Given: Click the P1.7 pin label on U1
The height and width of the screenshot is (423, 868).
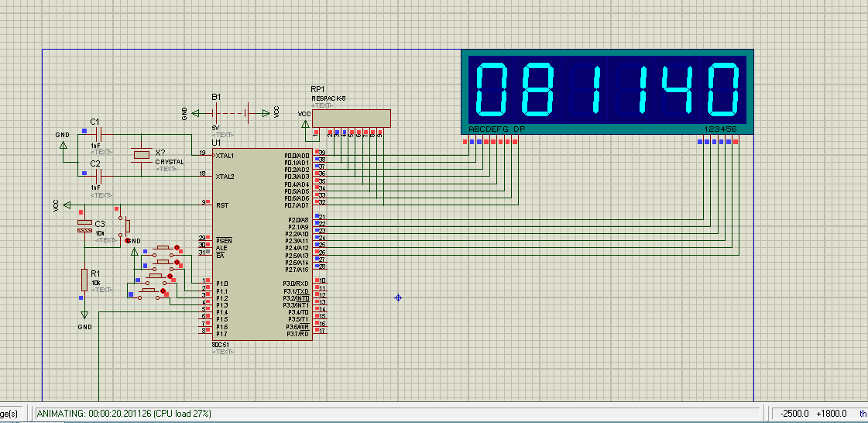Looking at the screenshot, I should [222, 334].
